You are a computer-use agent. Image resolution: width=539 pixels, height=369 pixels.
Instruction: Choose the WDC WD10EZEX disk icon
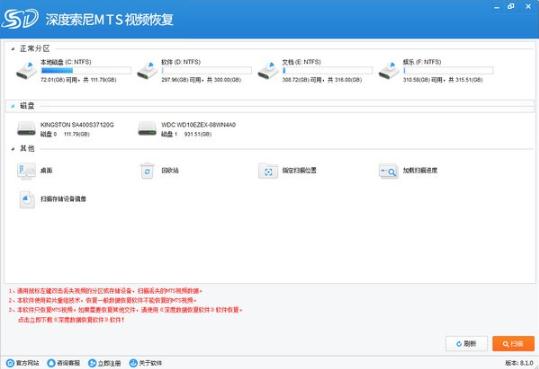[x=147, y=129]
